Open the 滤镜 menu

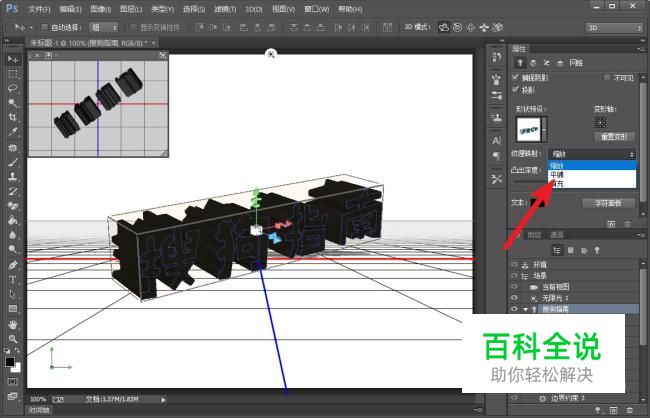tap(225, 9)
